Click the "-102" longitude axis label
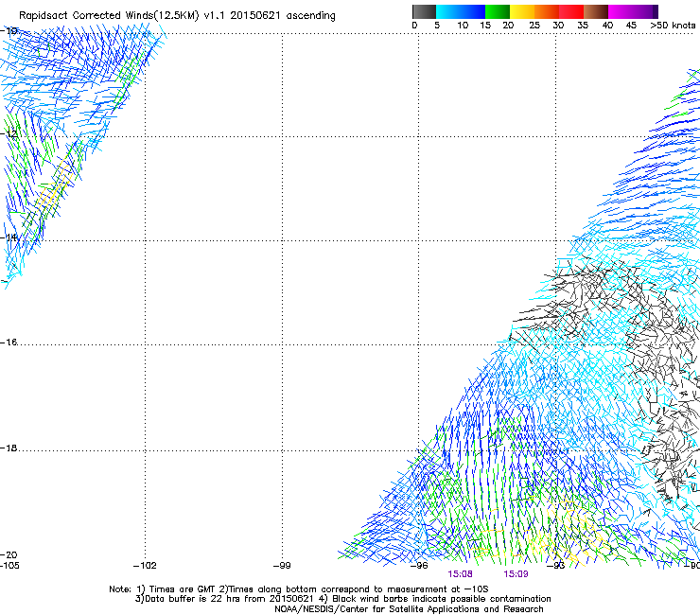 [x=145, y=566]
